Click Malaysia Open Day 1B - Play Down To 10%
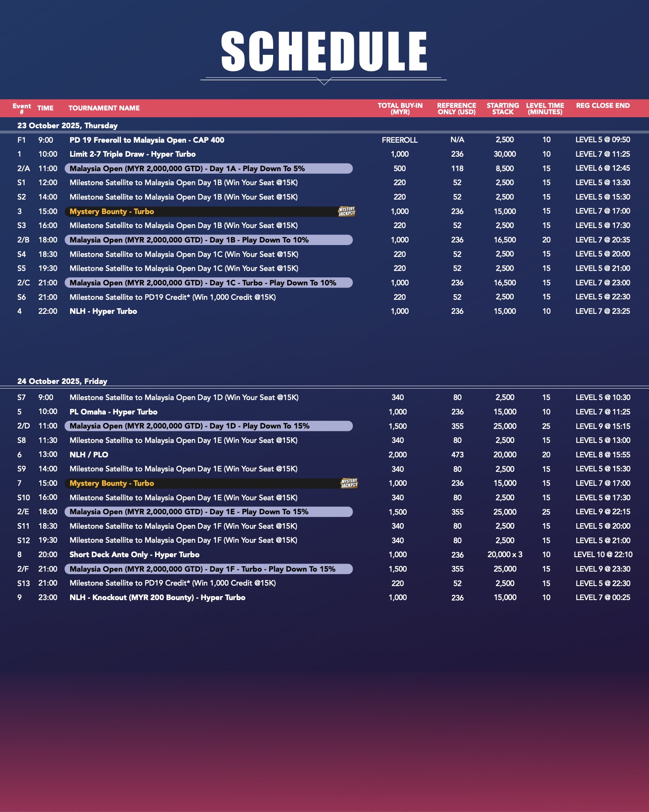The height and width of the screenshot is (812, 649). pyautogui.click(x=209, y=240)
